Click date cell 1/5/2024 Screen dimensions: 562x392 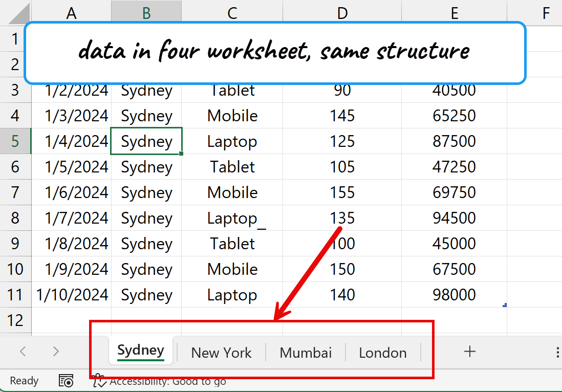click(x=71, y=167)
